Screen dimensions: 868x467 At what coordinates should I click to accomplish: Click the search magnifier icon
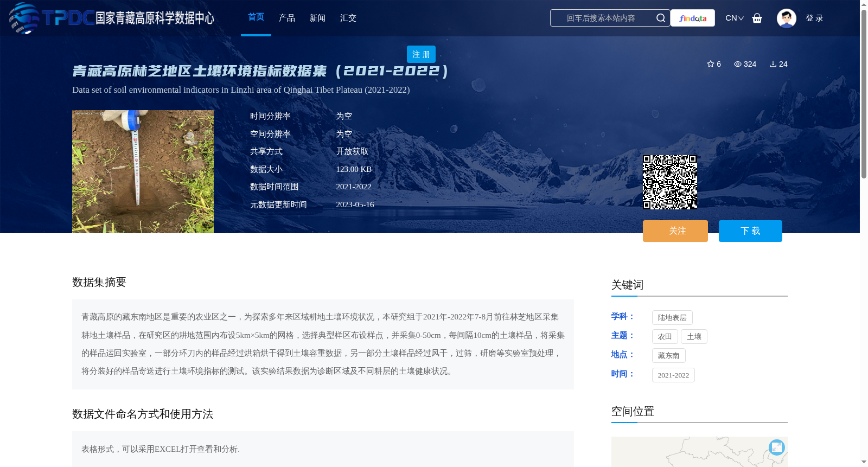(661, 18)
